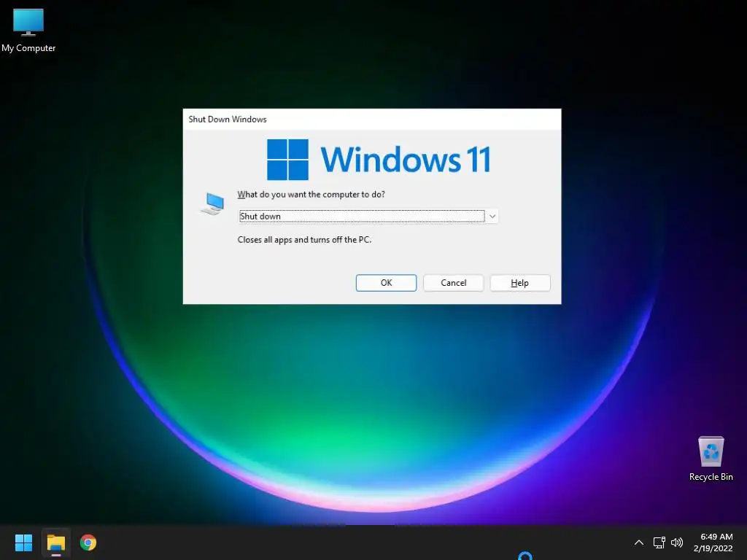Screen dimensions: 747x560
Task: Confirm shutdown with the OK button
Action: 386,283
